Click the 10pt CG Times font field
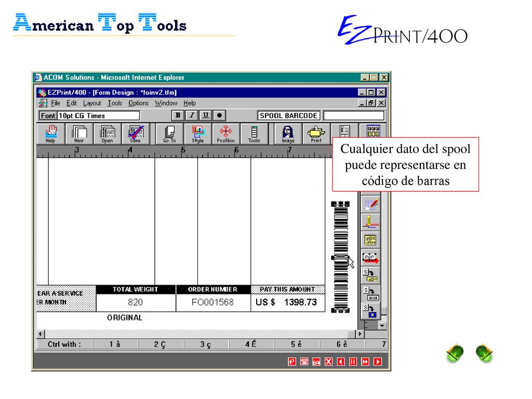Screen dimensions: 532x399 tap(98, 116)
